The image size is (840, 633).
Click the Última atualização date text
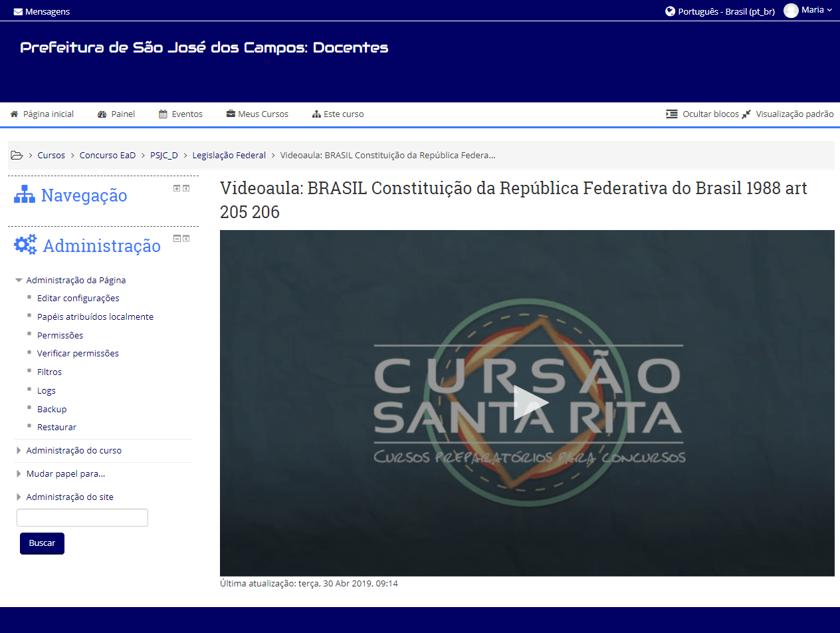click(309, 584)
